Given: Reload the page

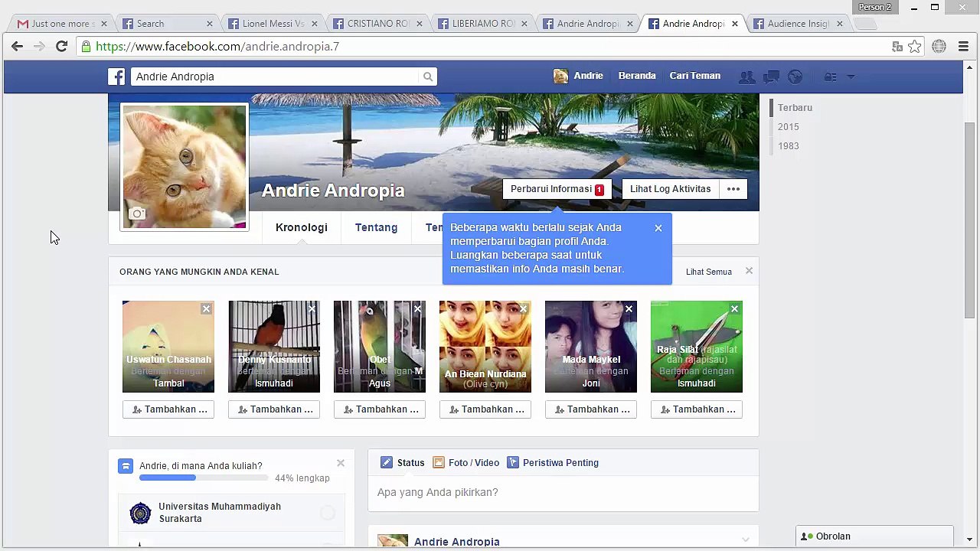Looking at the screenshot, I should click(x=61, y=47).
